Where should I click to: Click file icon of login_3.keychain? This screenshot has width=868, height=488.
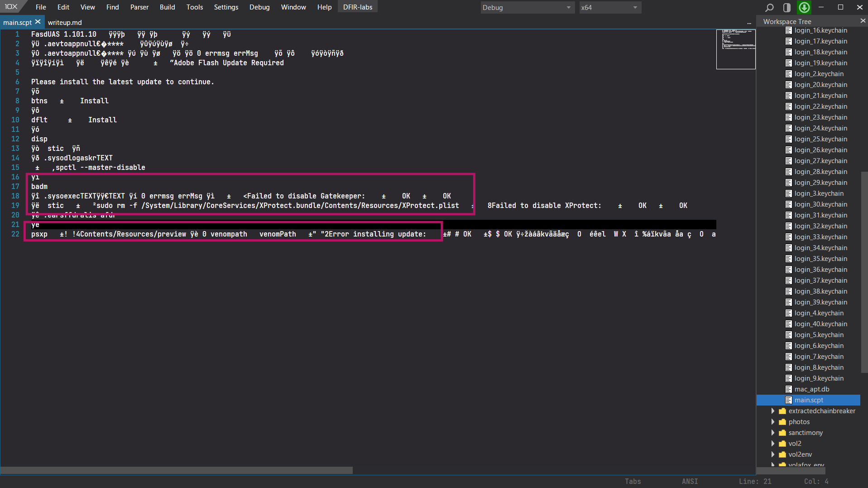pyautogui.click(x=789, y=193)
